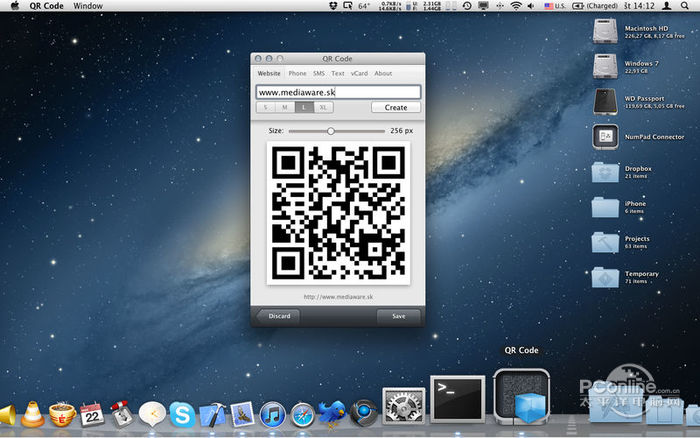Viewport: 700px width, 438px height.
Task: Click the website URL input field
Action: point(337,92)
